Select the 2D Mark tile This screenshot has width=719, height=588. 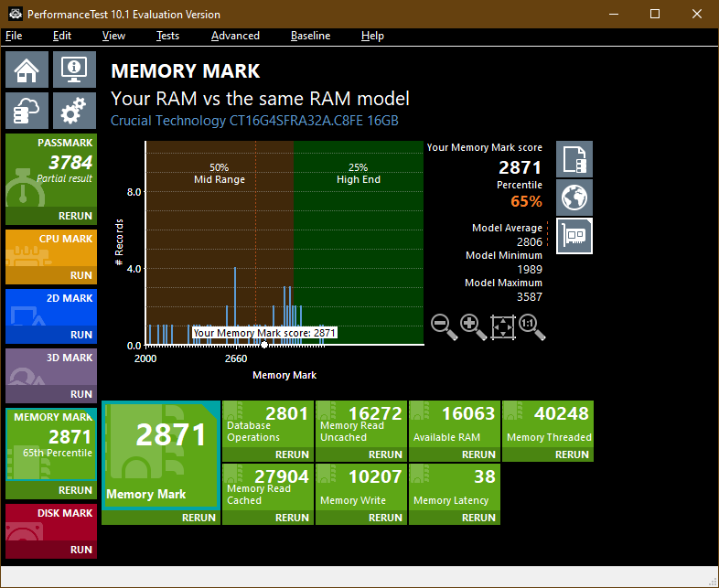(x=51, y=307)
